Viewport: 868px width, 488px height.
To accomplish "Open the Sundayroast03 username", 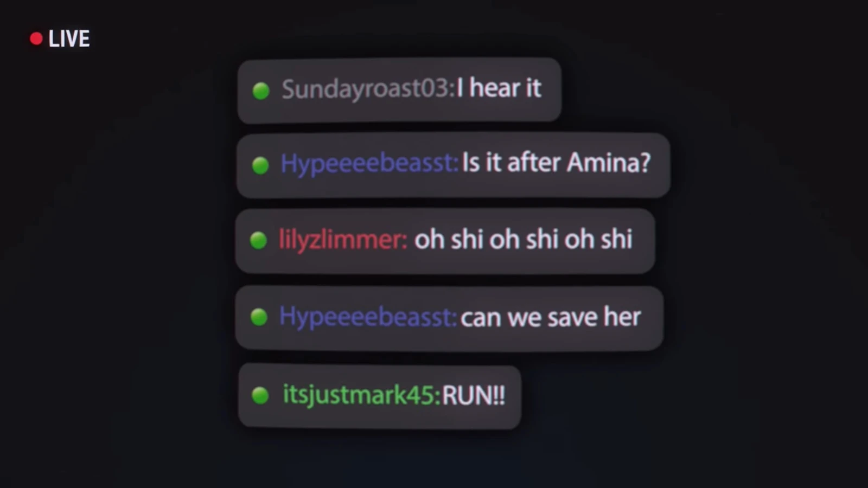I will (x=368, y=89).
